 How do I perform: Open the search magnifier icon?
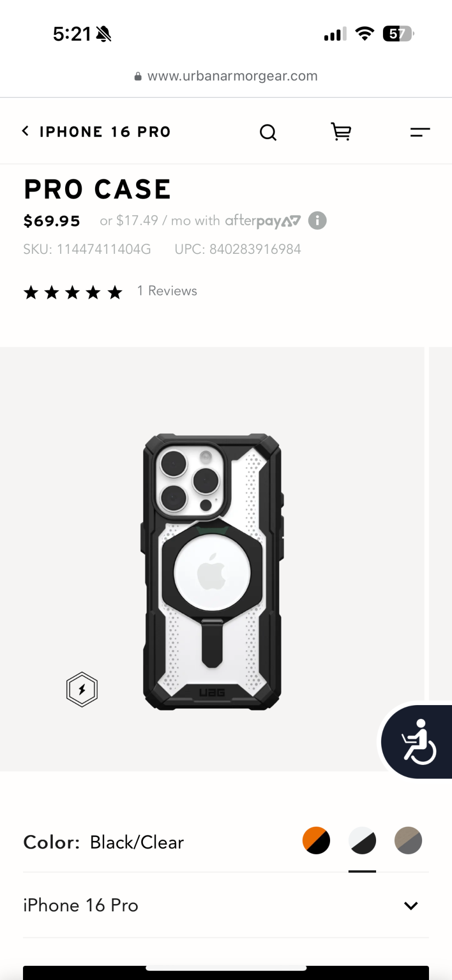click(268, 132)
